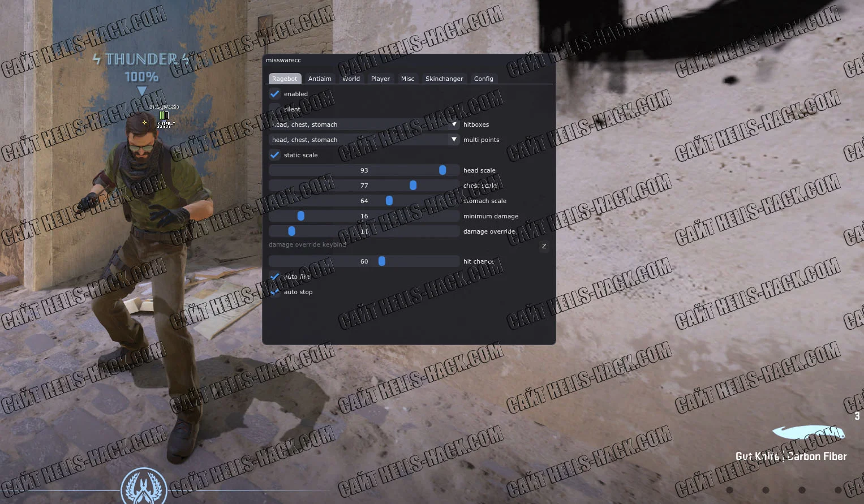This screenshot has width=864, height=504.
Task: Expand the multi points dropdown
Action: (x=364, y=140)
